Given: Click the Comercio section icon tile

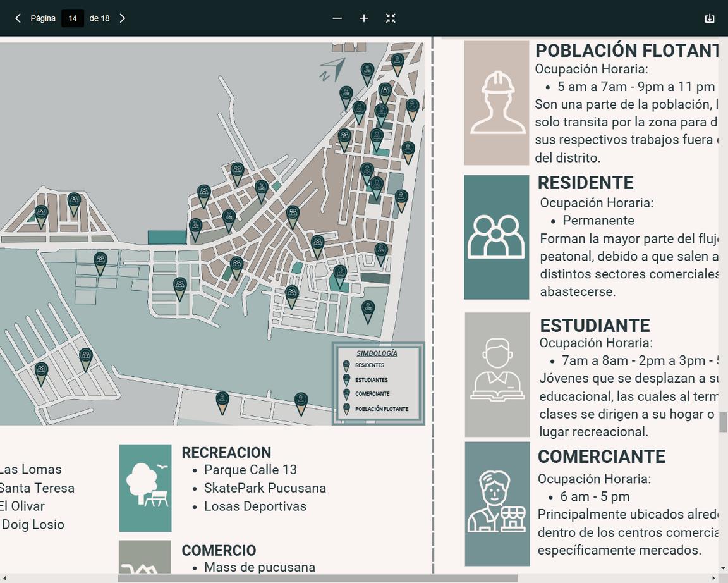Looking at the screenshot, I should [x=145, y=556].
